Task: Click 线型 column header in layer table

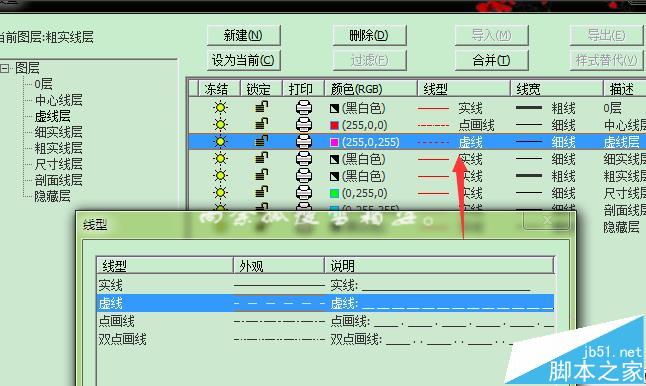Action: (464, 89)
